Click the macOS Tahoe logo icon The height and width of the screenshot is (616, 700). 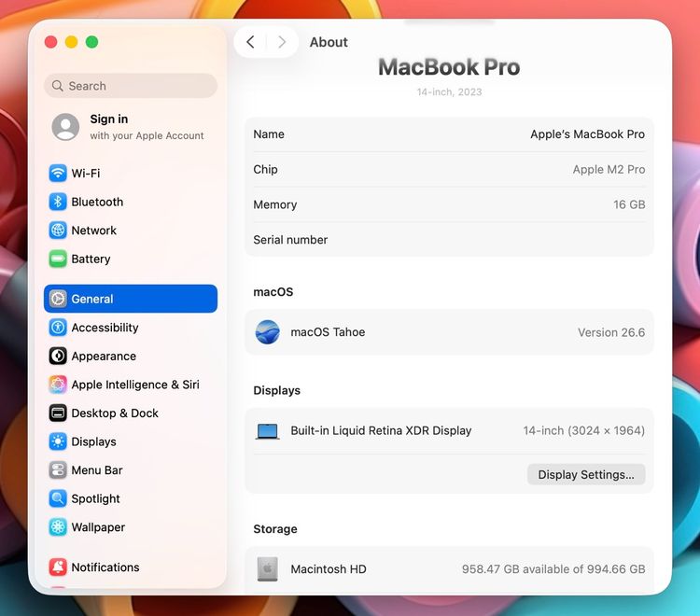268,332
